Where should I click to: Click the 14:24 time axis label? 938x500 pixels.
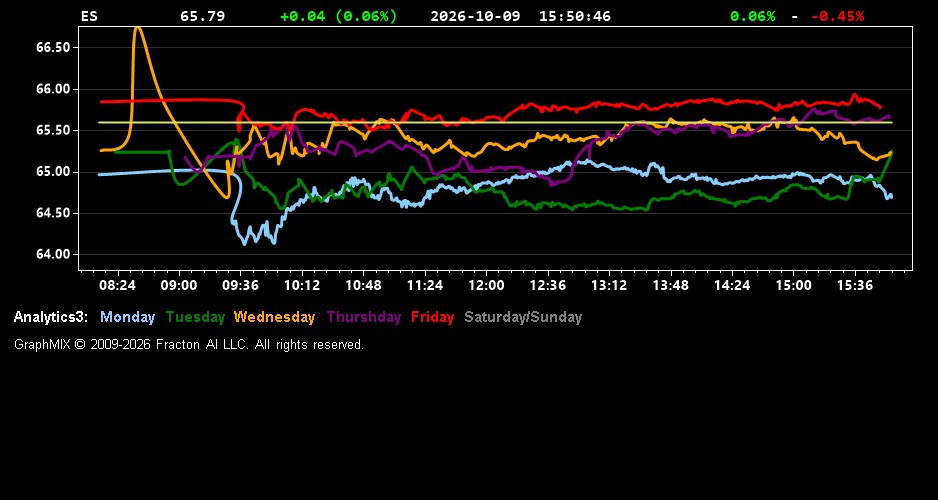coord(733,285)
